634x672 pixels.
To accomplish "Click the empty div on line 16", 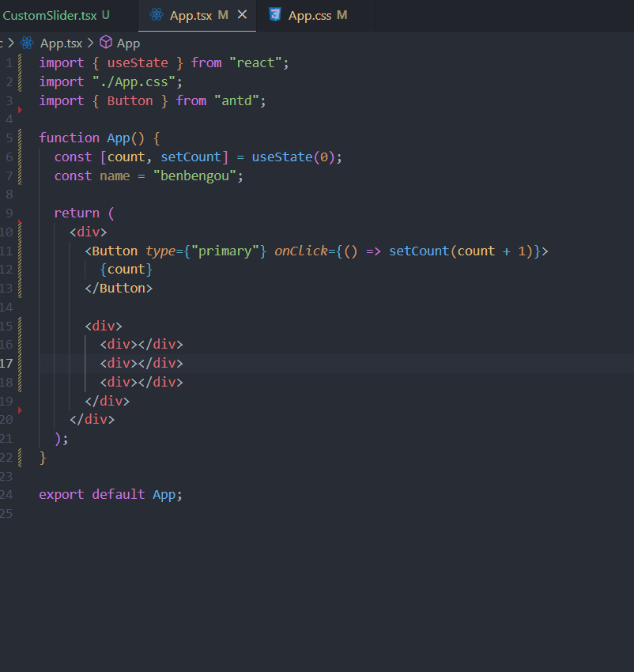I will [x=142, y=344].
